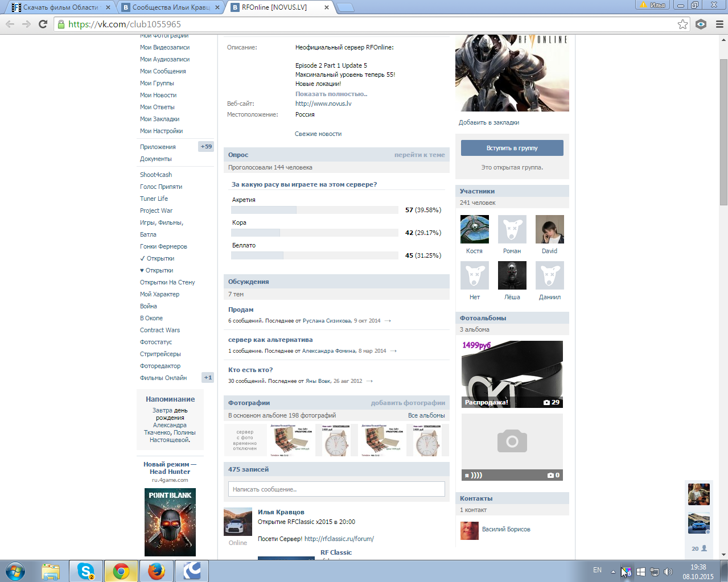Click Point Blank ad banner
This screenshot has height=582, width=728.
[x=170, y=522]
